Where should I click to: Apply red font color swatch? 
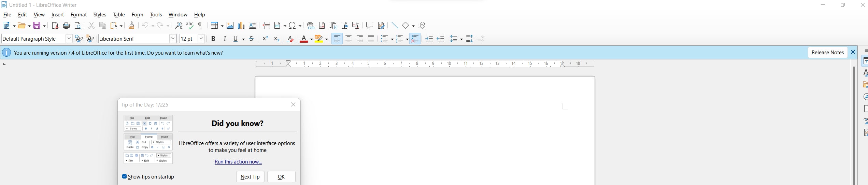pos(304,39)
